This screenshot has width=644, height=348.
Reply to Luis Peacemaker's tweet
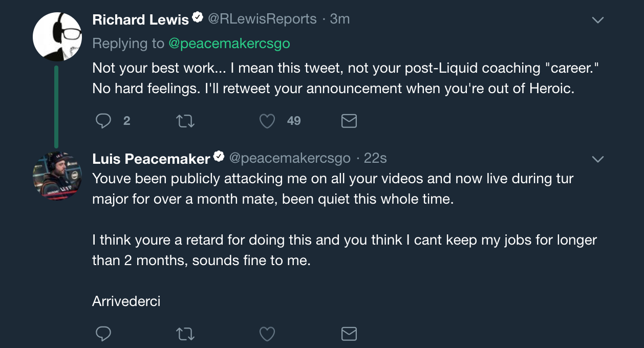[x=104, y=334]
